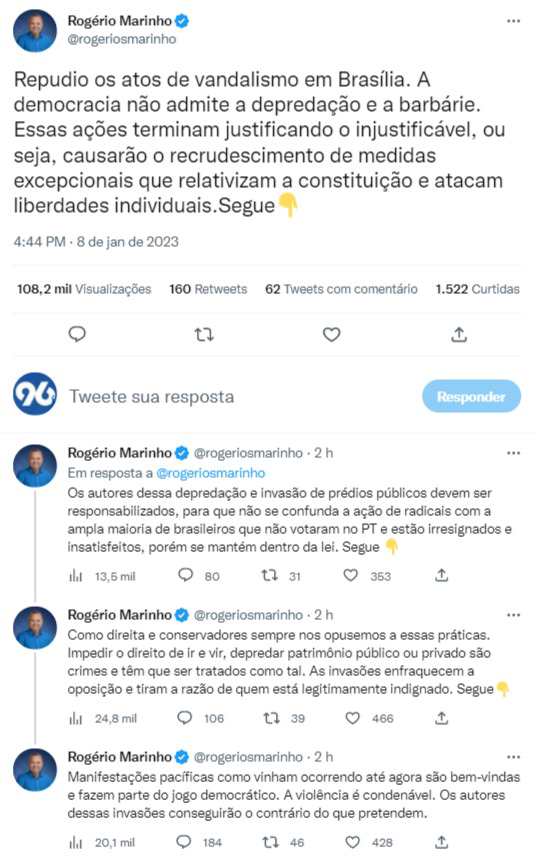
Task: Open comments on reply with 184 replies
Action: point(184,842)
